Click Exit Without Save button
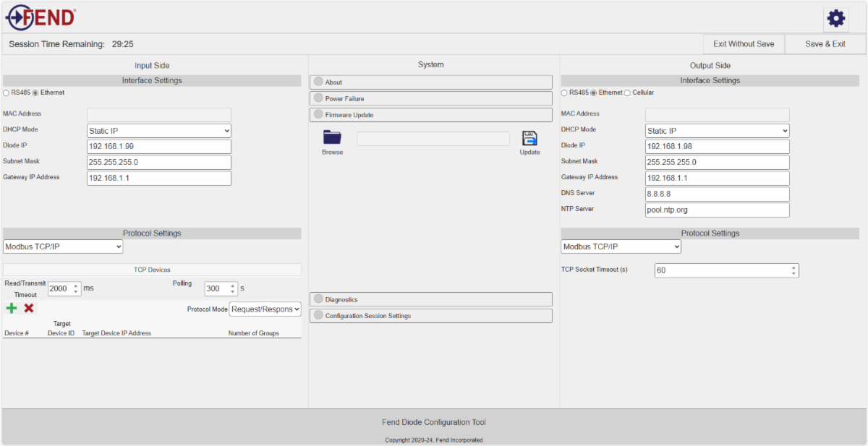Viewport: 868px width, 446px height. click(744, 44)
